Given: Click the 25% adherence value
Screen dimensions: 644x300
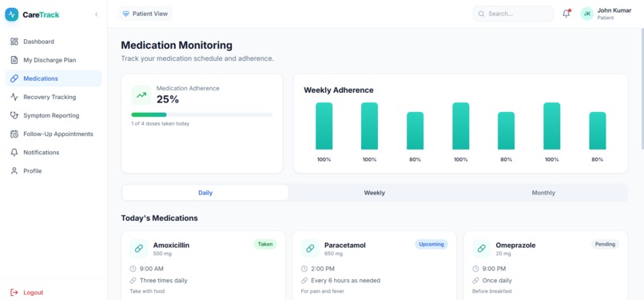Looking at the screenshot, I should coord(168,99).
